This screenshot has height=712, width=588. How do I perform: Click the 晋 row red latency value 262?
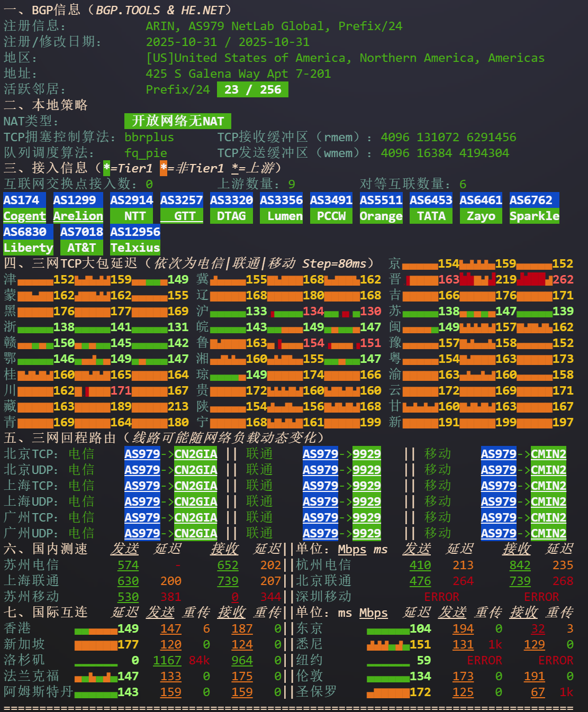pos(563,279)
